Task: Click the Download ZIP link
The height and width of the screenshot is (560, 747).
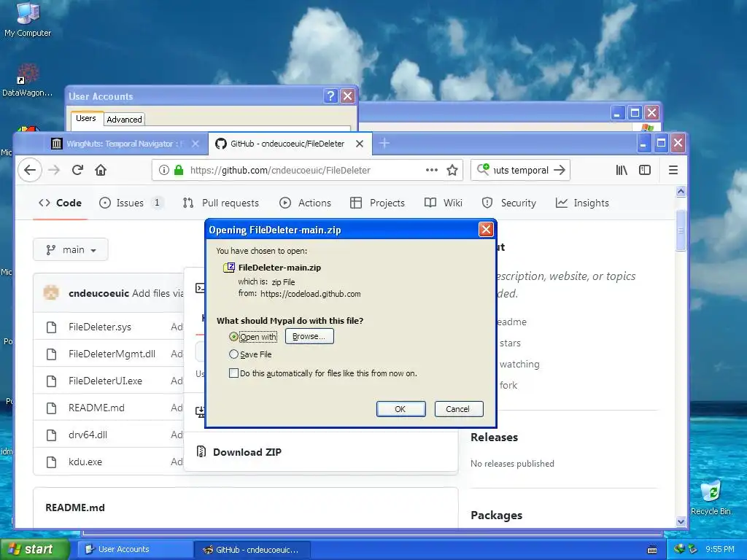Action: click(x=247, y=452)
